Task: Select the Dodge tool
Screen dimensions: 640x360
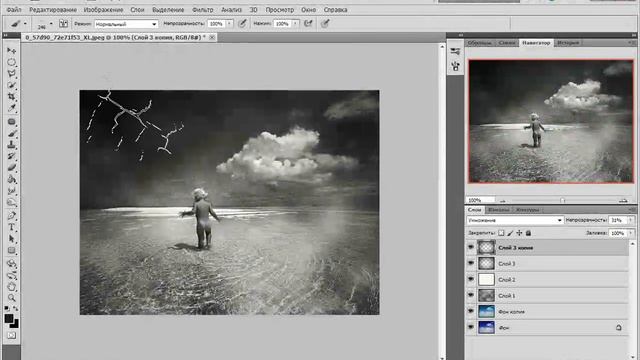Action: [11, 202]
